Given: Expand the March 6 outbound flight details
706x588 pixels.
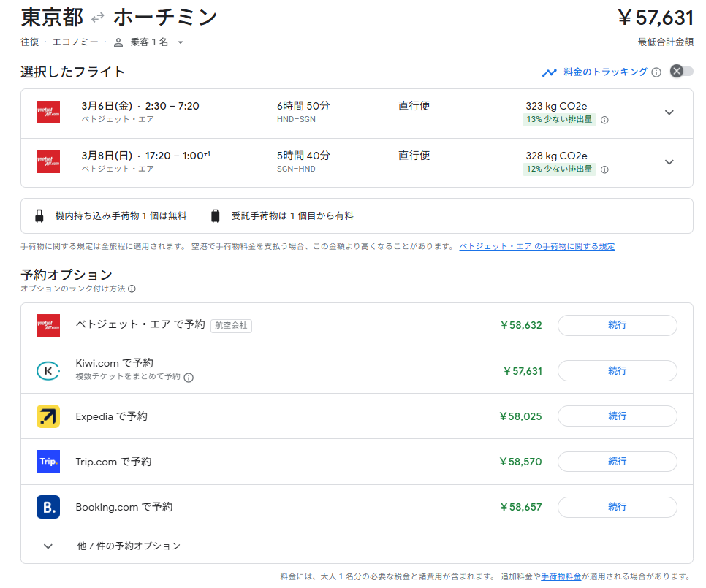Looking at the screenshot, I should [x=669, y=112].
